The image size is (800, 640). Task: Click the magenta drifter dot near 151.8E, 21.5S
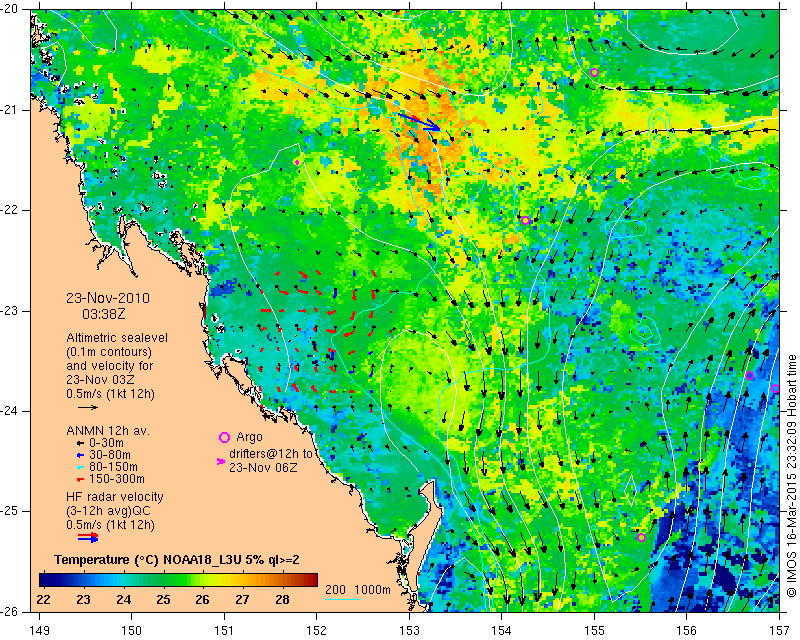[x=296, y=162]
